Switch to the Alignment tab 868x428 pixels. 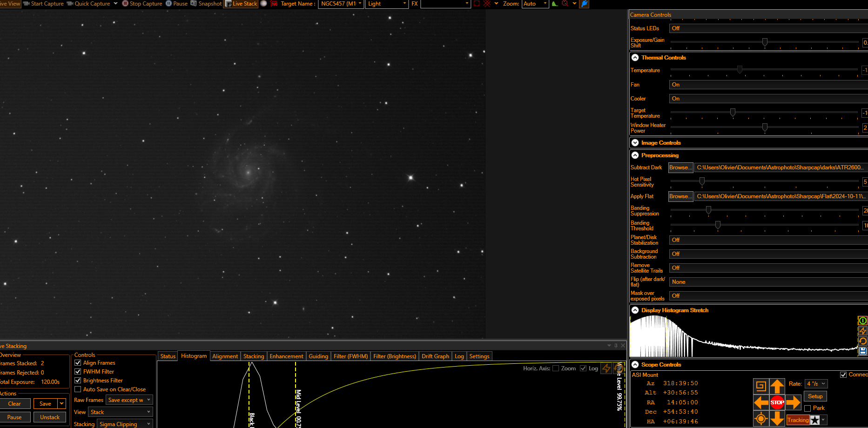click(x=225, y=356)
